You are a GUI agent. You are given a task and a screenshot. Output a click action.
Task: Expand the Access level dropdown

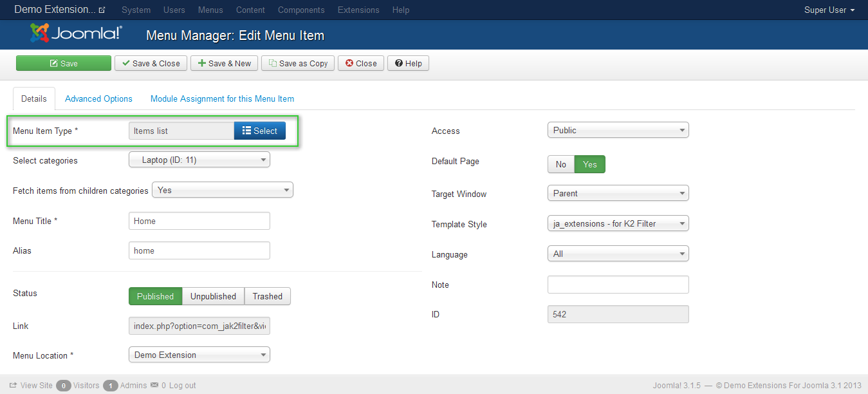pos(618,130)
